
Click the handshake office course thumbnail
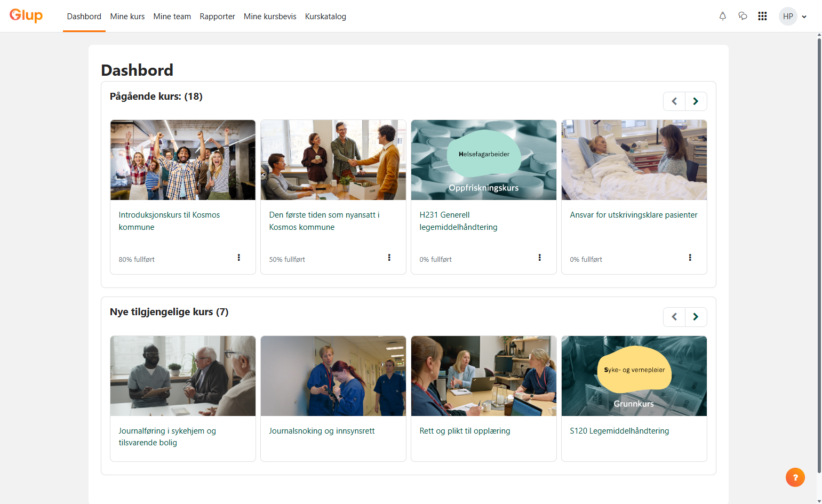click(333, 160)
